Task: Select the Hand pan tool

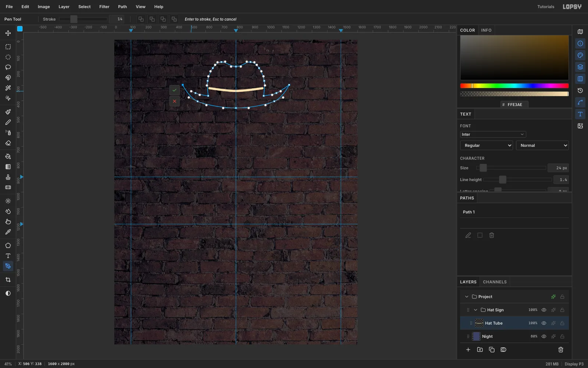Action: tap(8, 222)
